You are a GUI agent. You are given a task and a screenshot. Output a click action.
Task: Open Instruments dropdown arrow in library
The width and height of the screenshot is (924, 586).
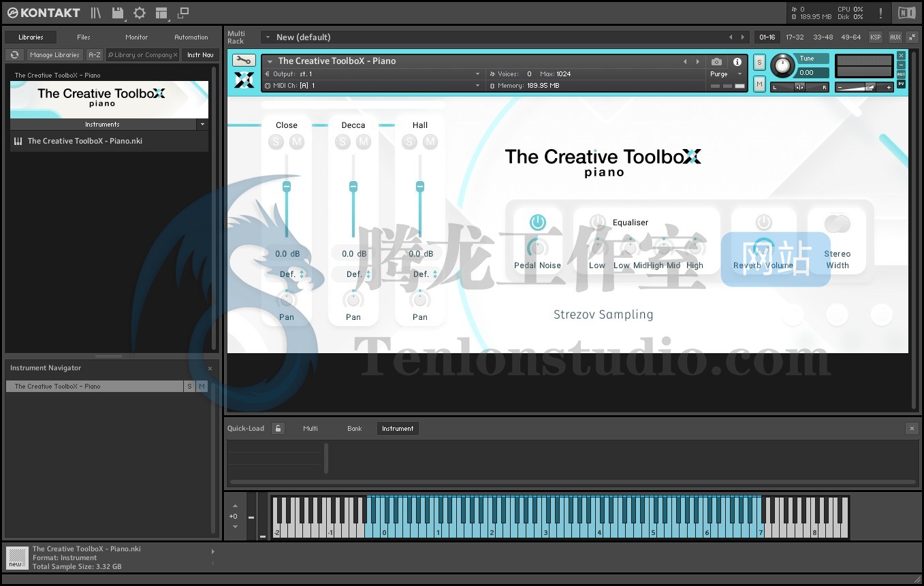point(202,125)
